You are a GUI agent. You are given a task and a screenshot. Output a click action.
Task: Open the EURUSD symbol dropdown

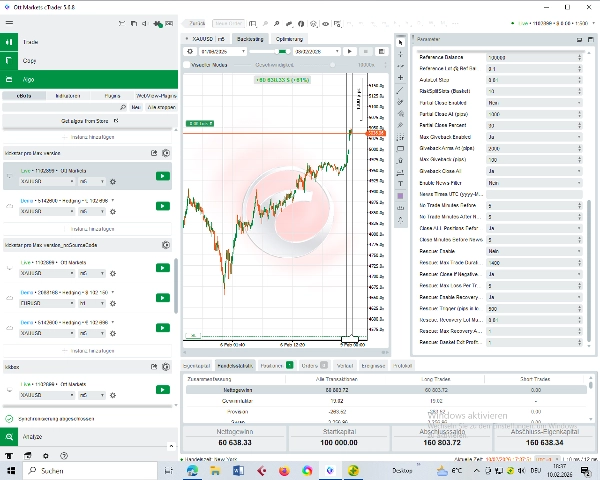tap(47, 304)
